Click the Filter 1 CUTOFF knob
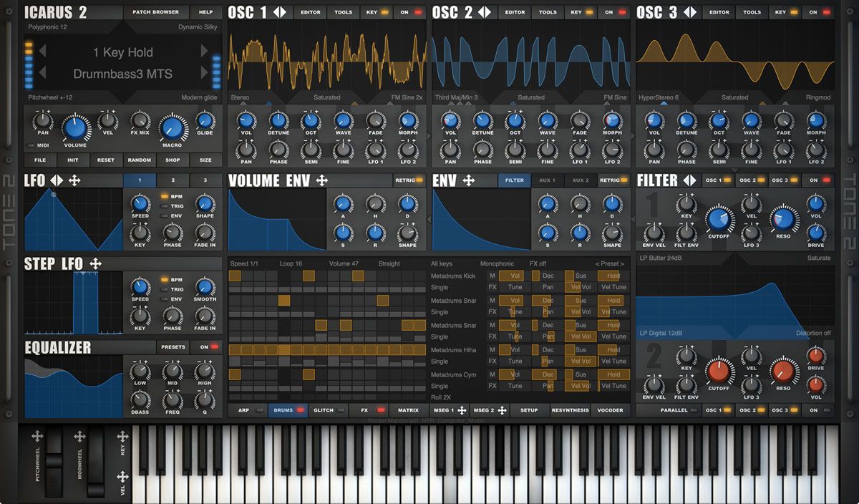The width and height of the screenshot is (859, 504). 719,219
